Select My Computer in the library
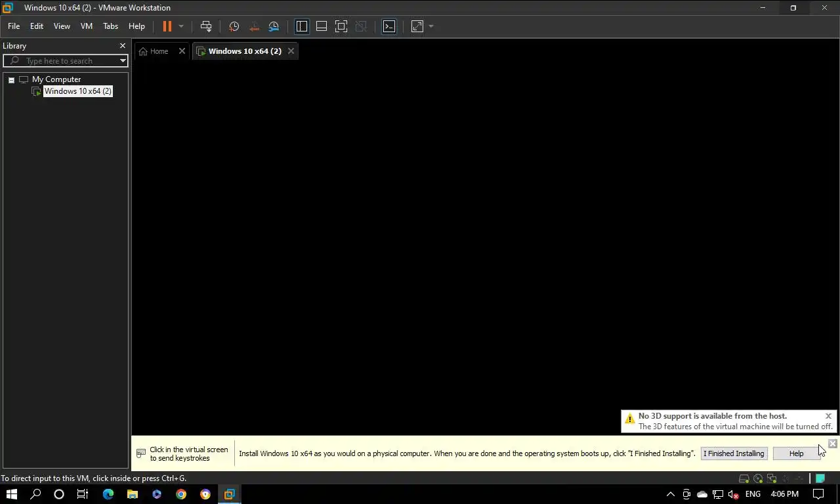This screenshot has height=504, width=840. [56, 79]
